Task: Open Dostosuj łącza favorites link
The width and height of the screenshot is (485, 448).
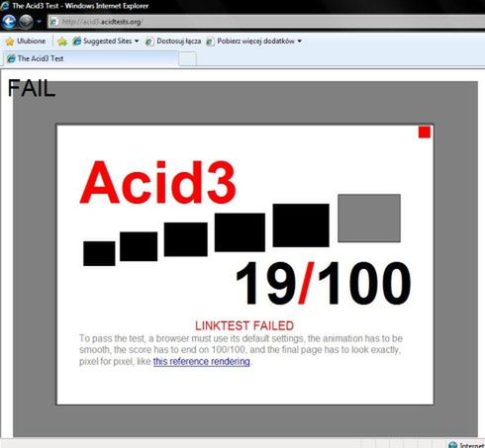Action: [173, 42]
